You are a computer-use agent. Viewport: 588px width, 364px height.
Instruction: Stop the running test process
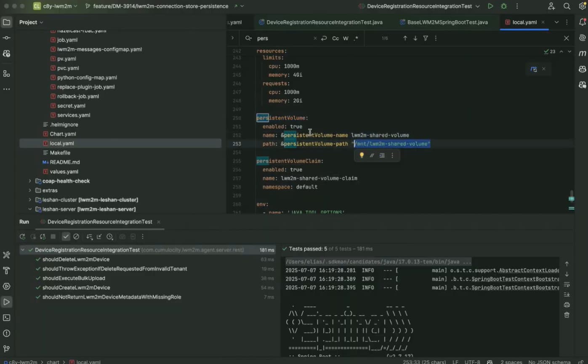(x=53, y=237)
